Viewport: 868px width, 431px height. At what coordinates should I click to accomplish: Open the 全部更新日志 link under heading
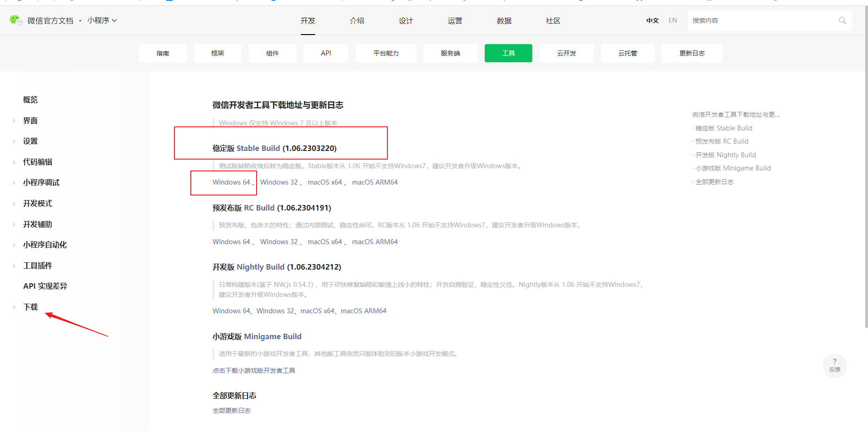[x=232, y=411]
